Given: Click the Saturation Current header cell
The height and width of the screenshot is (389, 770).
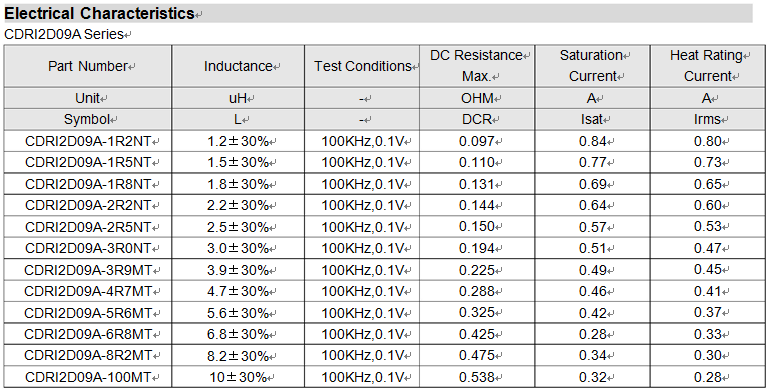Looking at the screenshot, I should [592, 66].
